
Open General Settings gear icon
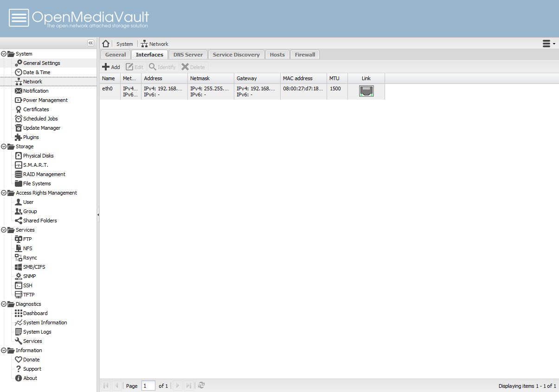[x=19, y=63]
